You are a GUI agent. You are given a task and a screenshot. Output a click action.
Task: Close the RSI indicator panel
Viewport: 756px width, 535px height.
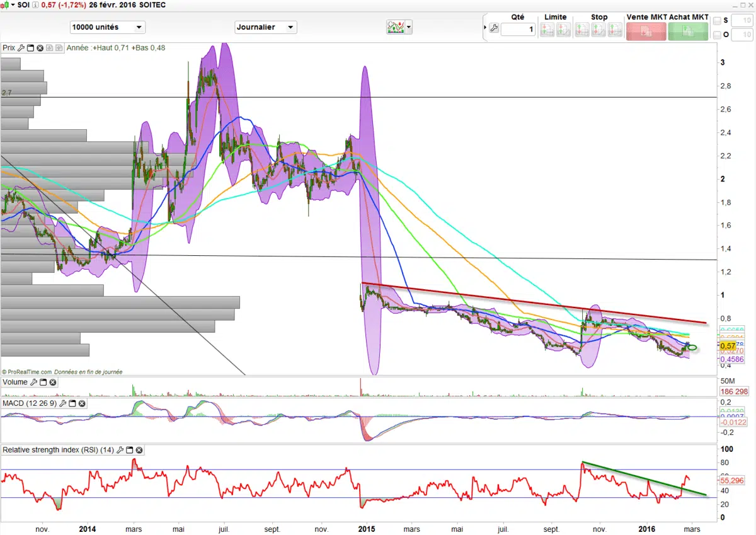point(139,450)
